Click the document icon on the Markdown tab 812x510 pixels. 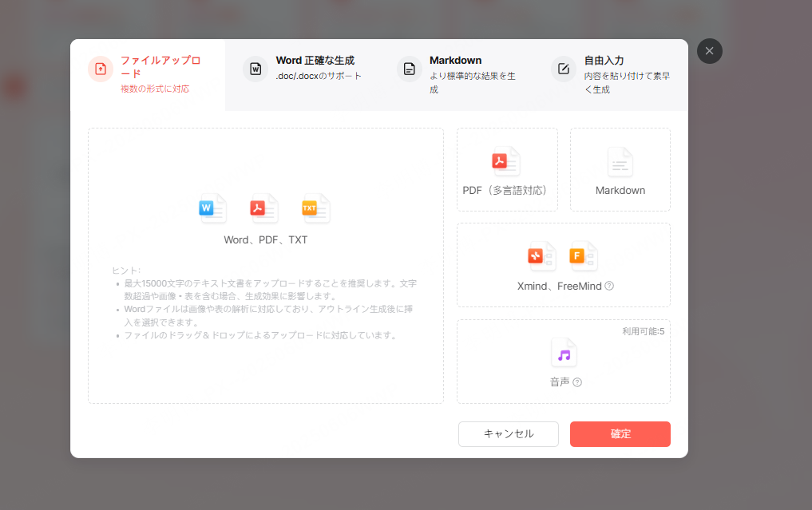409,69
